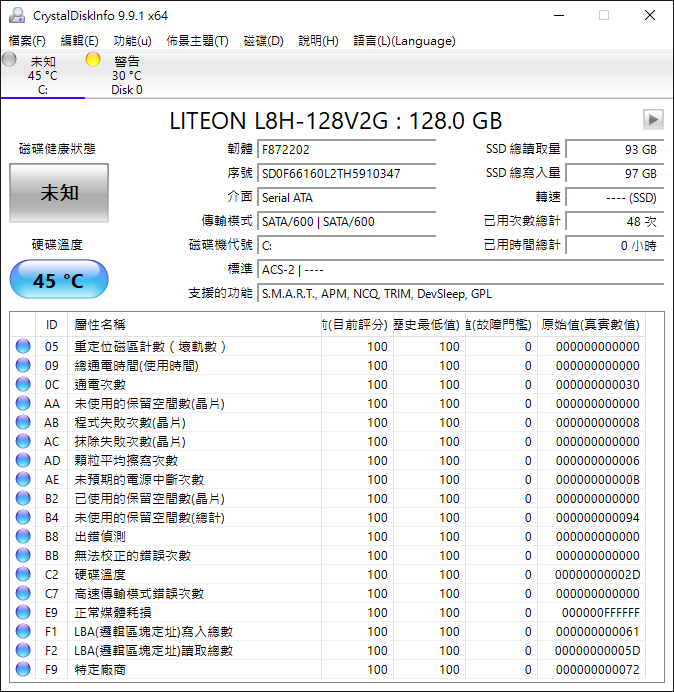Go to next disk with the arrow button
The image size is (674, 692).
tap(653, 120)
